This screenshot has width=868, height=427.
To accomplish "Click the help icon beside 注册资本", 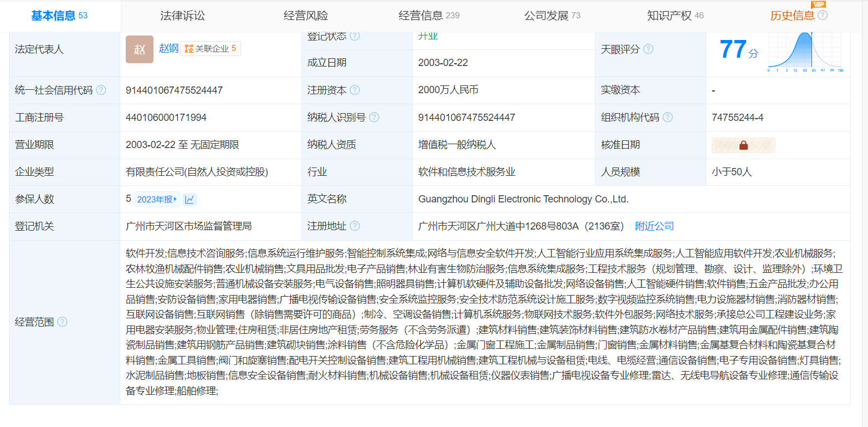I will 355,90.
